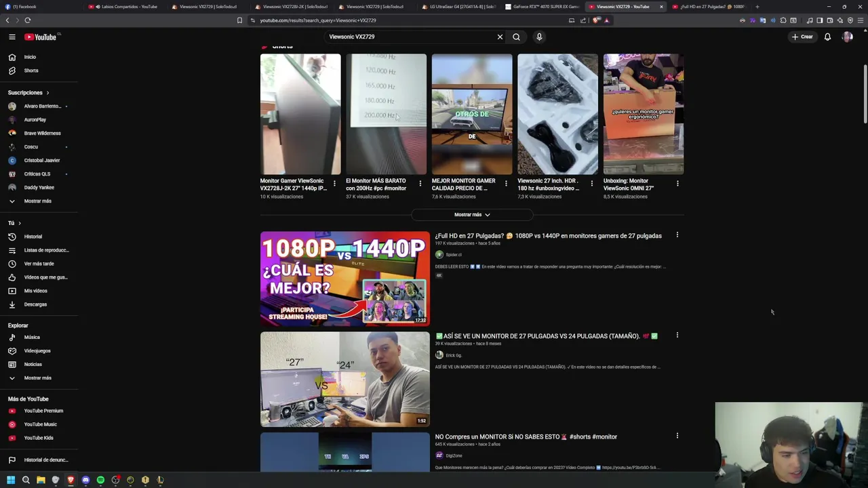Click the Crear button

click(802, 37)
